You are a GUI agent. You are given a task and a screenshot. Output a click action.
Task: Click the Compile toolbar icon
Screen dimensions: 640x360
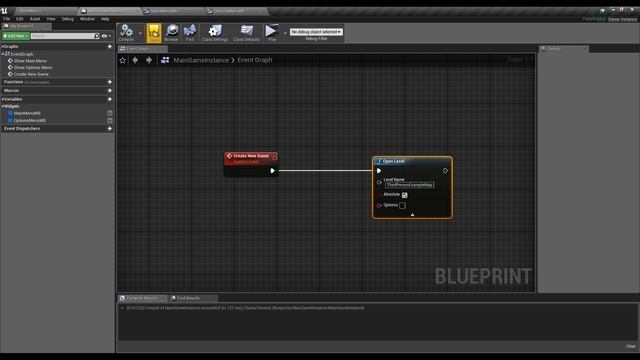127,33
